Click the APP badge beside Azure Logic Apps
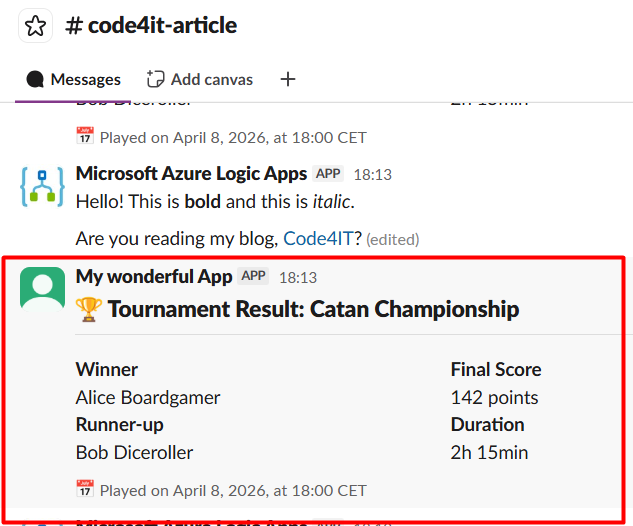This screenshot has width=633, height=526. (329, 173)
